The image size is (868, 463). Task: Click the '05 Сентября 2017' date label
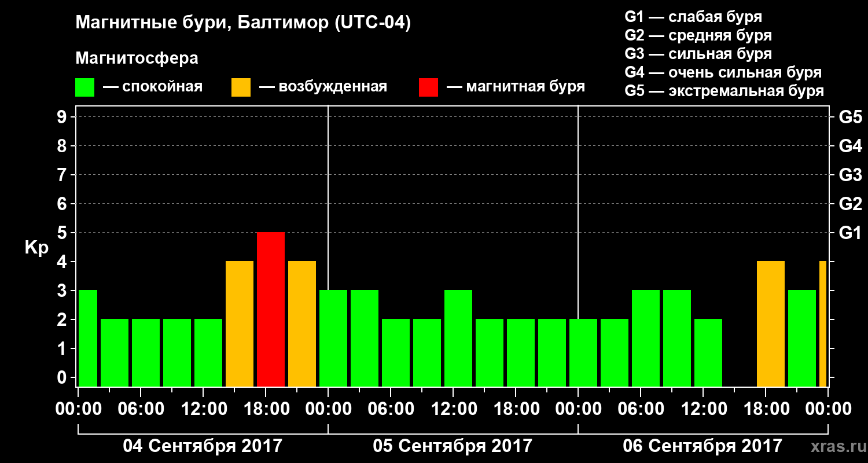click(453, 446)
